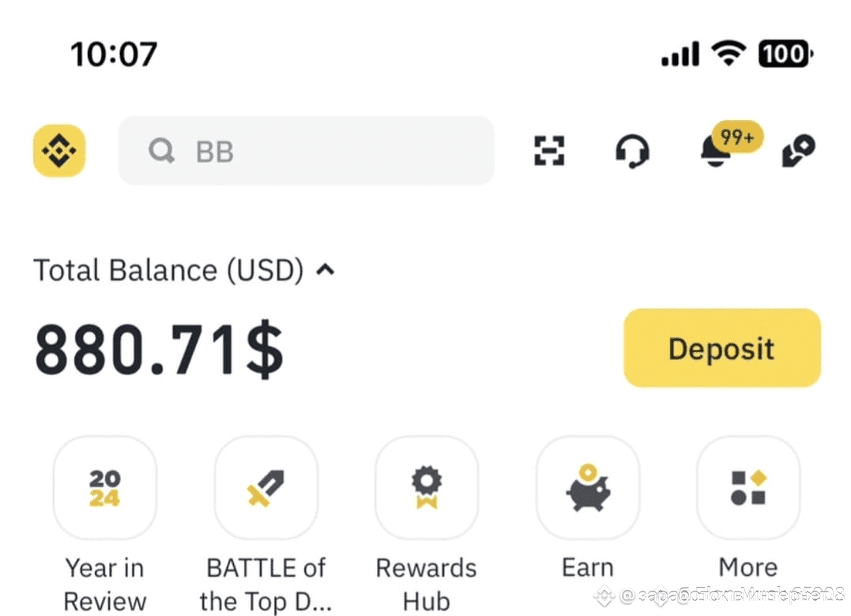The width and height of the screenshot is (851, 616).
Task: Open the 2024 Year in Review icon
Action: (104, 488)
